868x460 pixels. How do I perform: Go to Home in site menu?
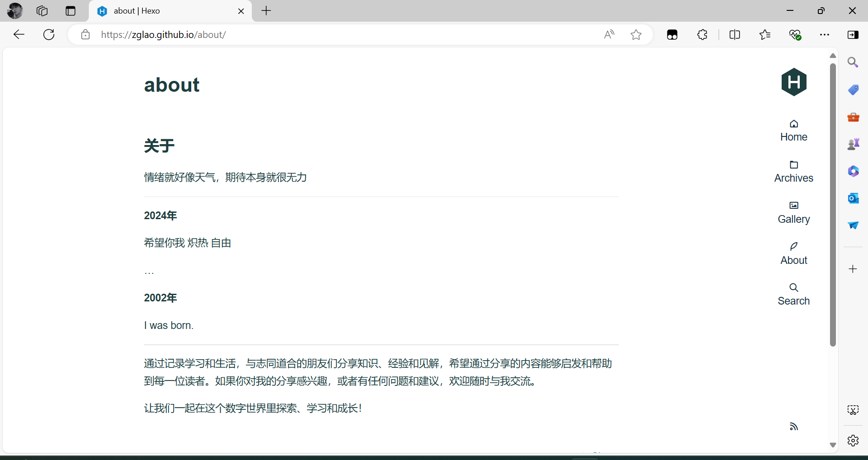click(794, 131)
